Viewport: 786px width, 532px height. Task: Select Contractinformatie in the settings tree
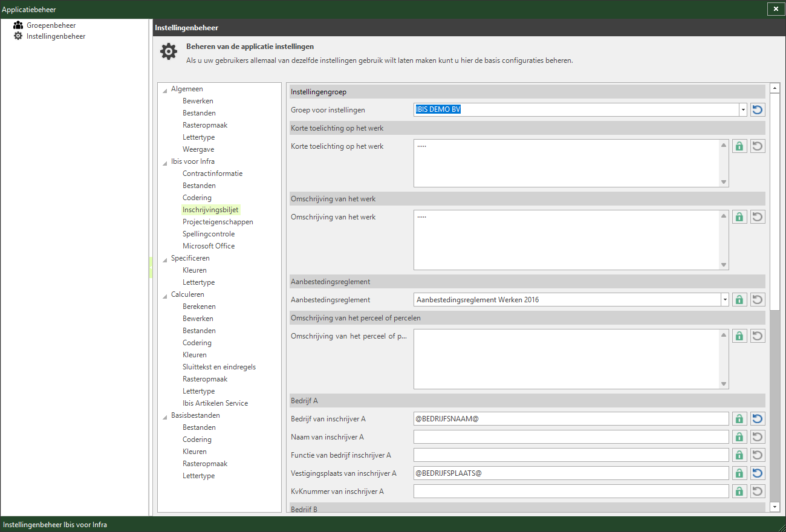tap(212, 174)
